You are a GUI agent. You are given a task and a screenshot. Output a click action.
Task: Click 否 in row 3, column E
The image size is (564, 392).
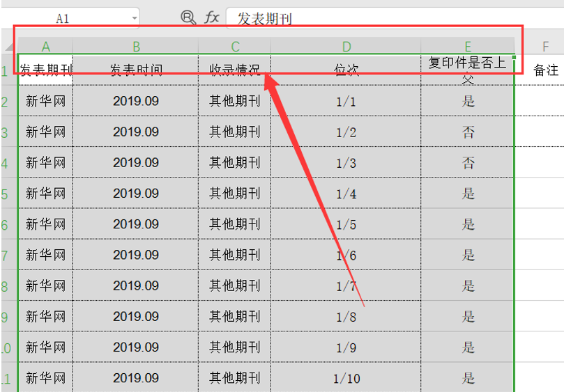[x=468, y=132]
